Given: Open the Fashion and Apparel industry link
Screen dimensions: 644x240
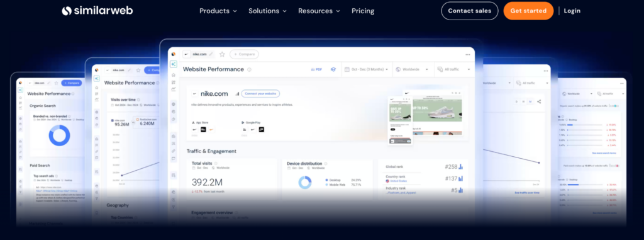Looking at the screenshot, I should [x=401, y=193].
